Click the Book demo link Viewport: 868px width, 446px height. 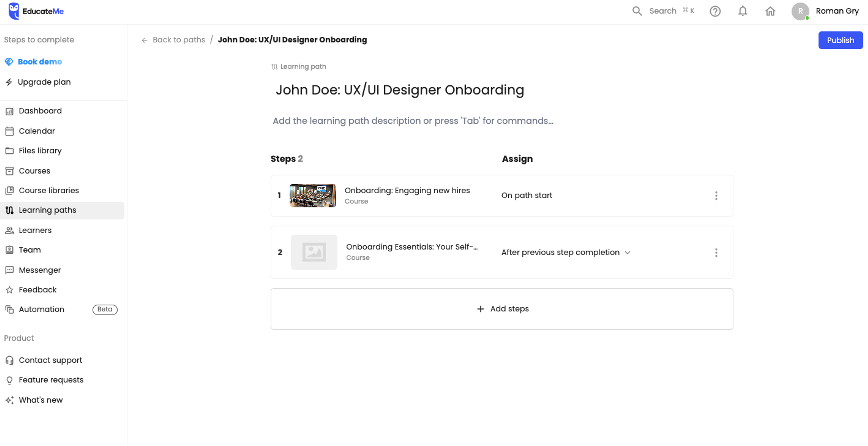coord(40,62)
